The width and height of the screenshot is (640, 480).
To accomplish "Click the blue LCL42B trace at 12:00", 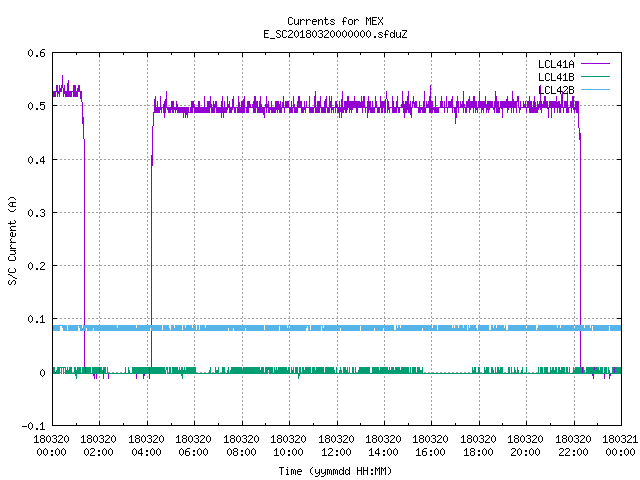I will tap(337, 328).
